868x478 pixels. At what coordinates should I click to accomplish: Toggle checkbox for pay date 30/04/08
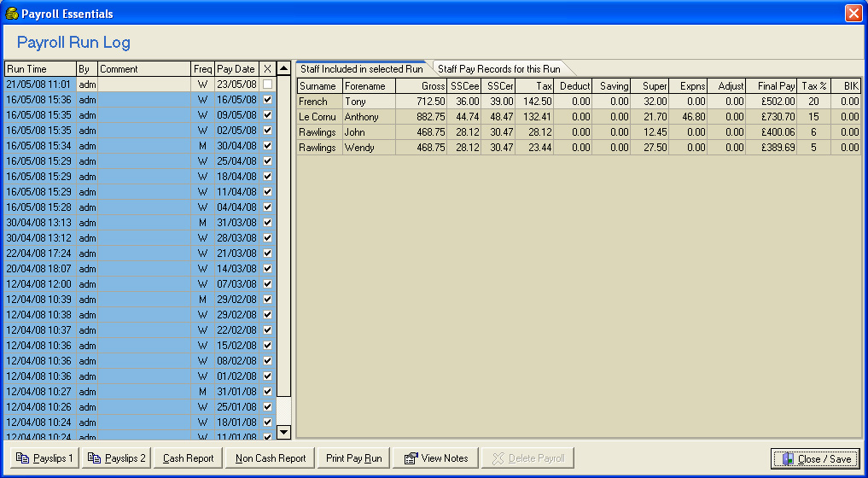(x=268, y=146)
